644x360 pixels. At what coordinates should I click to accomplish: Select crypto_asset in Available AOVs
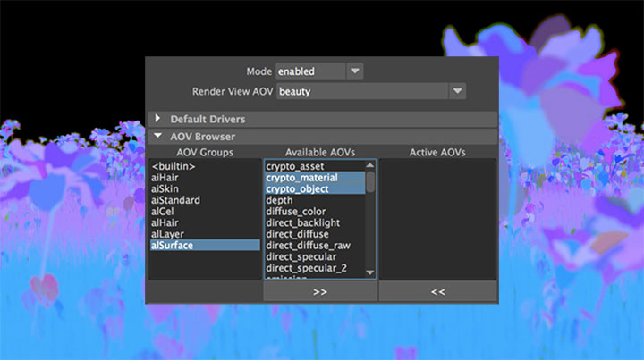tap(294, 167)
